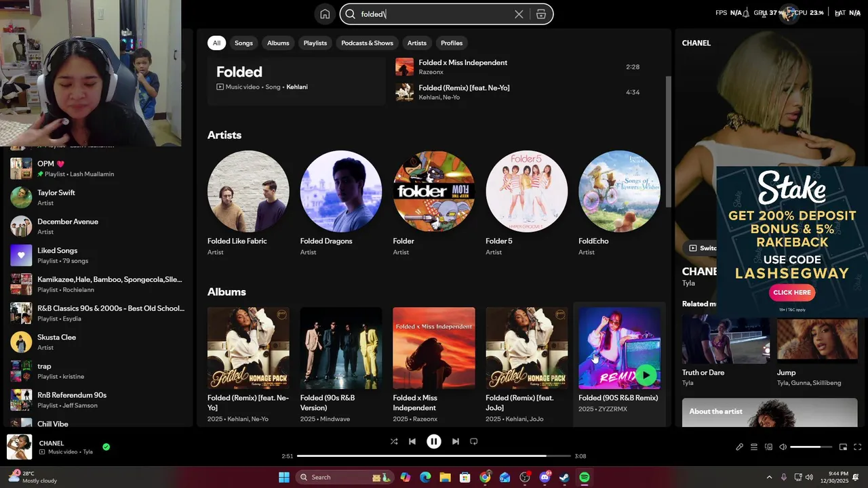Open Steam from the taskbar

pos(564,477)
